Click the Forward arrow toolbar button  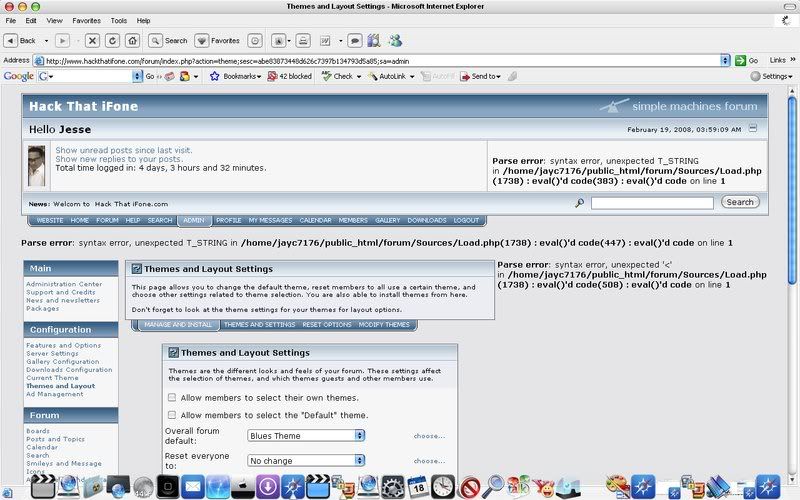[62, 41]
